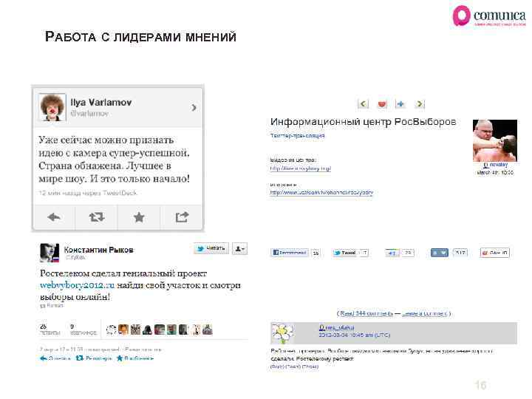The image size is (532, 399).
Task: Open the webvybory2012.ru link in Rykov's tweet
Action: pyautogui.click(x=78, y=285)
